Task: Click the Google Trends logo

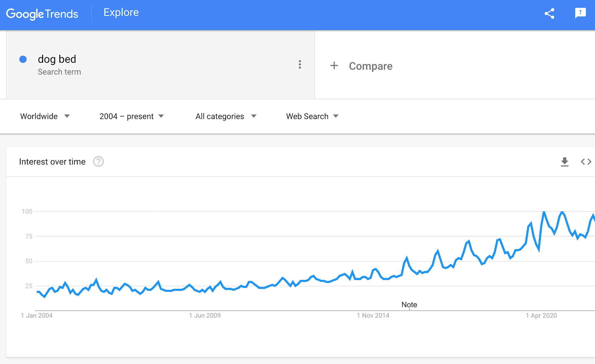Action: (x=42, y=14)
